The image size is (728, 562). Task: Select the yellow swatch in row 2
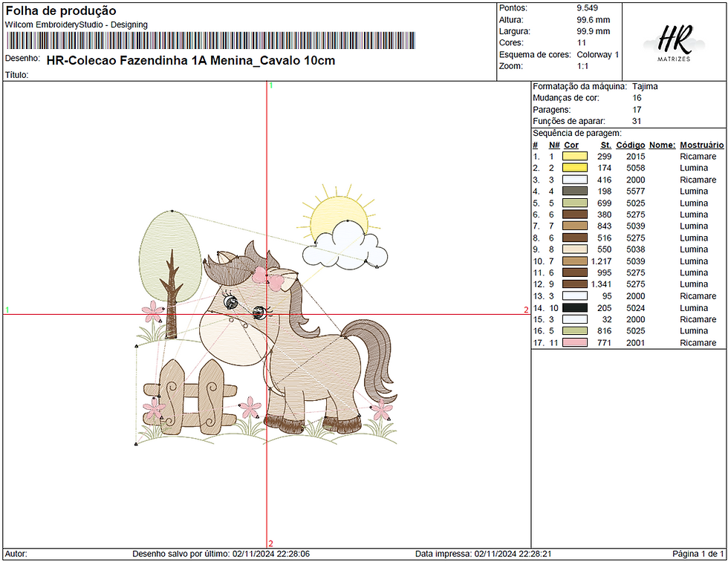tap(575, 168)
